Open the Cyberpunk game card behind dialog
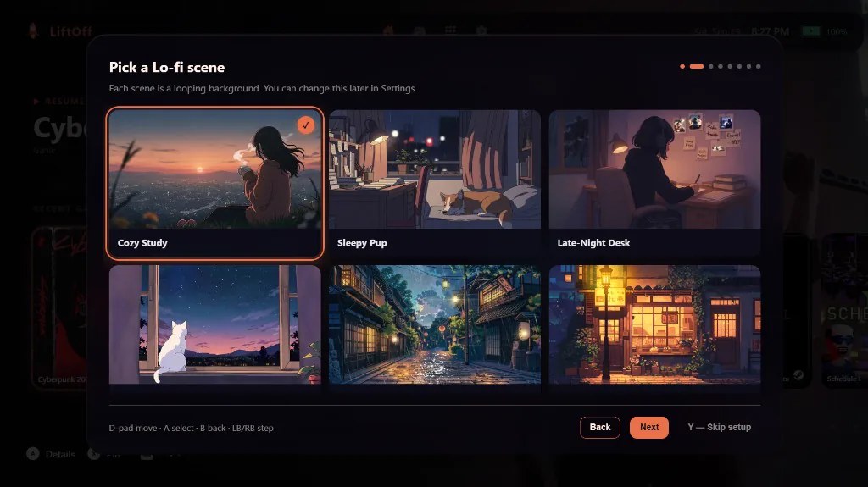Screen dimensions: 868x487 pos(60,307)
